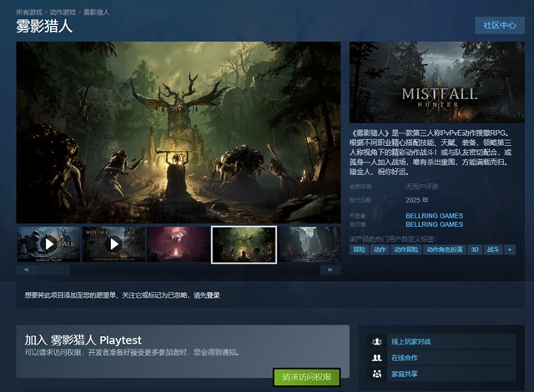Open the 家庭共享 feature link
Viewport: 534px width, 392px height.
(x=405, y=374)
